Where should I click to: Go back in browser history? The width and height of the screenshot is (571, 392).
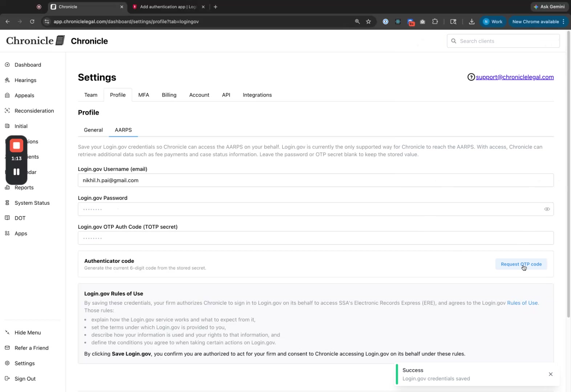[x=8, y=21]
